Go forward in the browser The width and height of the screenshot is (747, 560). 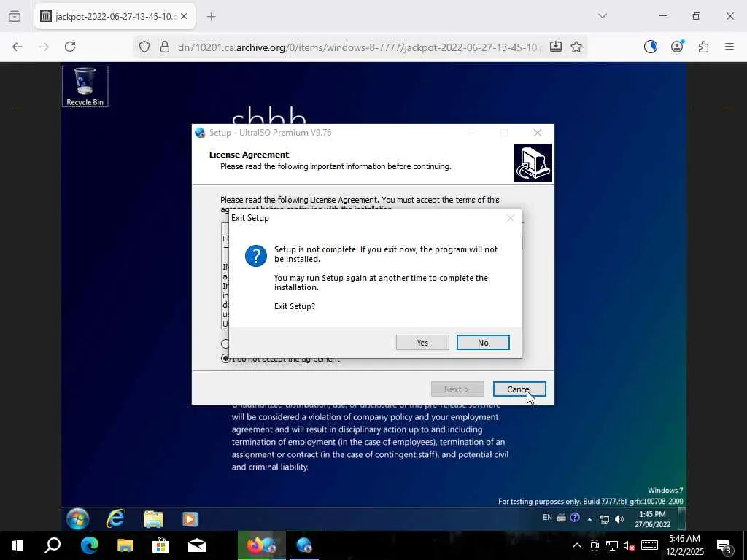pyautogui.click(x=44, y=47)
